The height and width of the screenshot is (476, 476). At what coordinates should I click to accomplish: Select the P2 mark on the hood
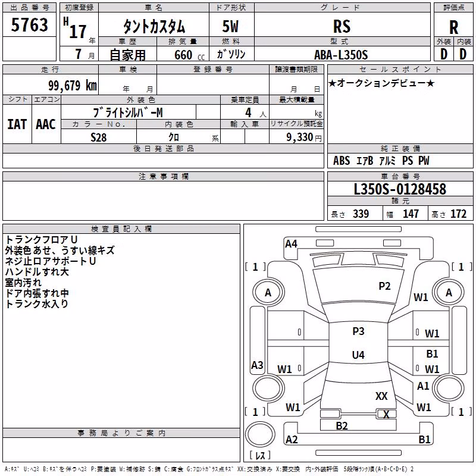pyautogui.click(x=384, y=286)
